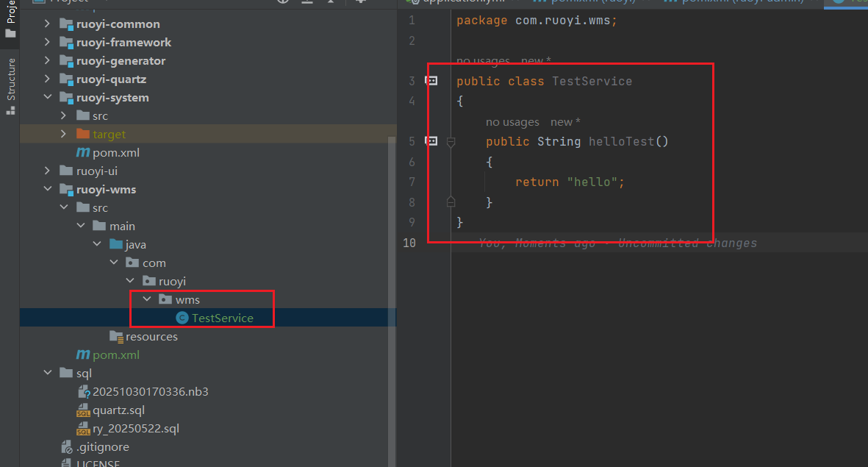This screenshot has height=467, width=868.
Task: Click fold end marker on line 8
Action: pos(451,202)
